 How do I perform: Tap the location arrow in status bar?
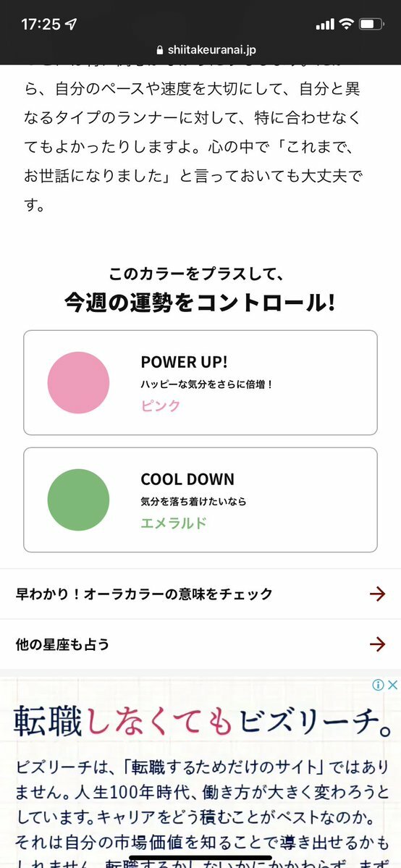click(71, 24)
